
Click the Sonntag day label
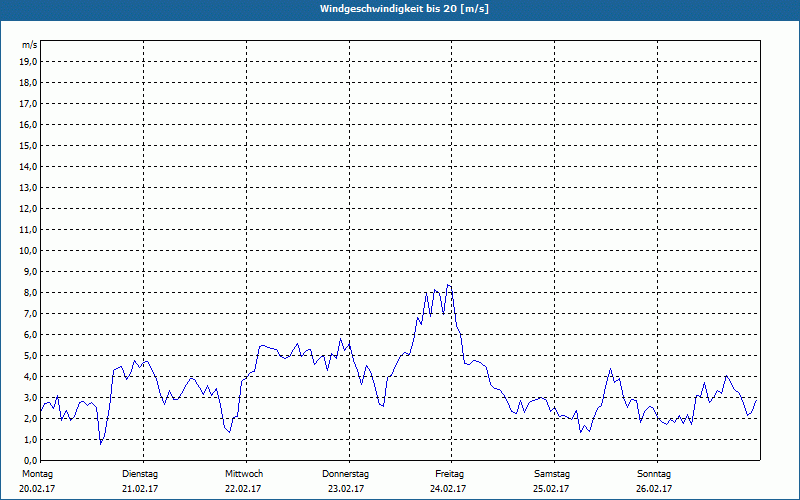click(x=654, y=473)
